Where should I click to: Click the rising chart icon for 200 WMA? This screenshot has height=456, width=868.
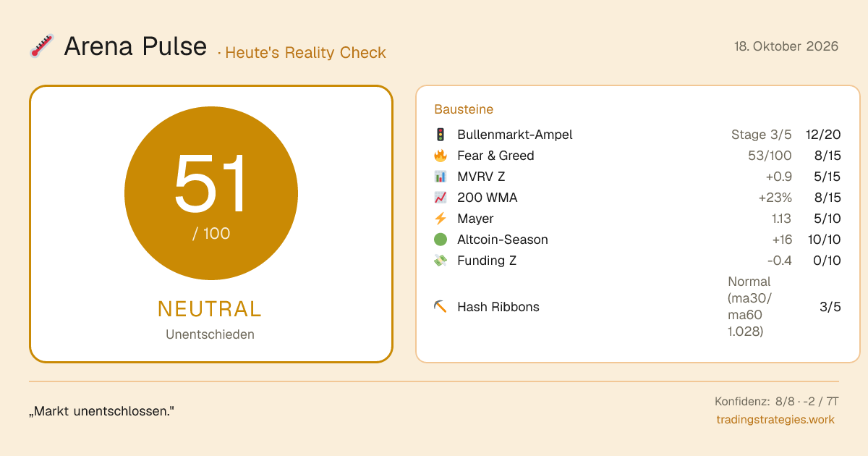point(440,198)
